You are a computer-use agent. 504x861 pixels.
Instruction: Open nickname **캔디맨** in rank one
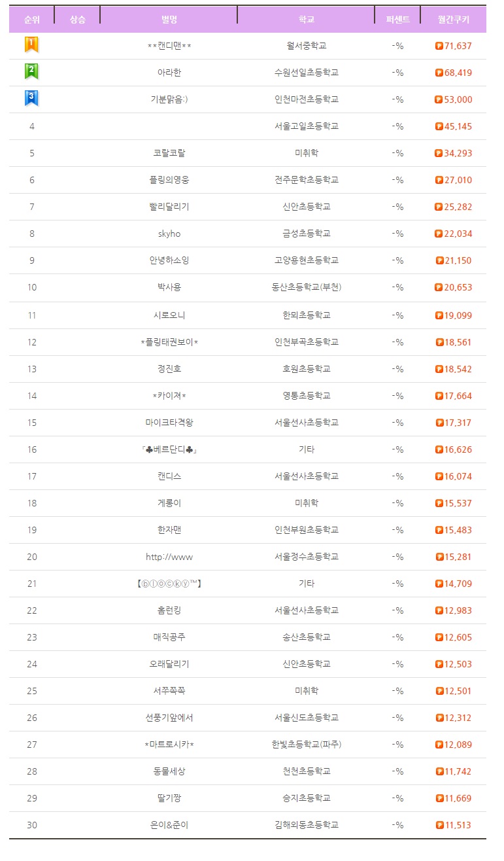pyautogui.click(x=169, y=46)
